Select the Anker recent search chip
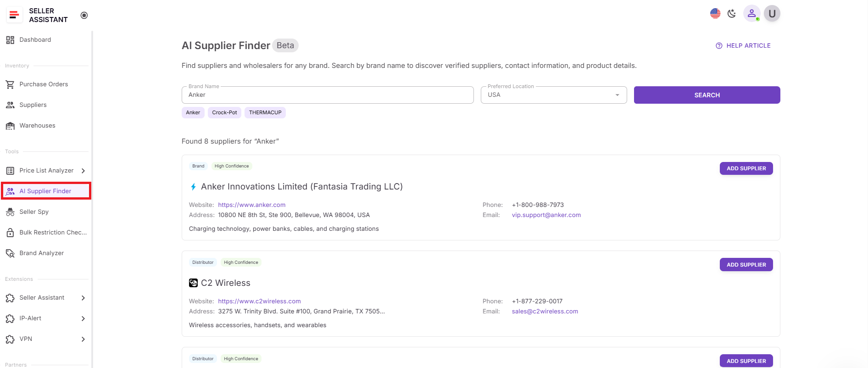 click(x=193, y=112)
